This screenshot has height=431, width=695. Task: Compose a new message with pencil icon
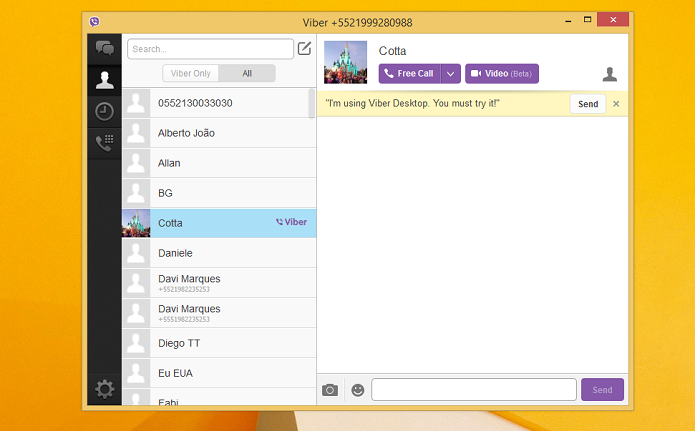tap(305, 48)
